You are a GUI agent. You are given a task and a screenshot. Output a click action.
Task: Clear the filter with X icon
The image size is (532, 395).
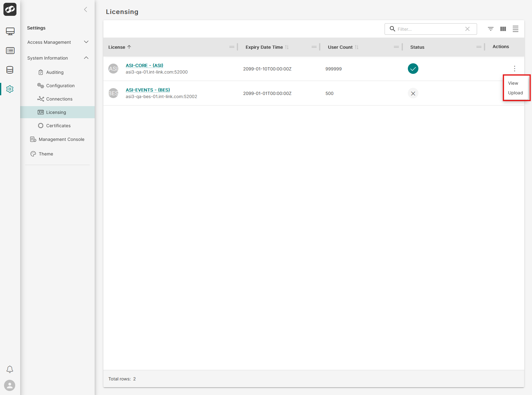click(x=467, y=29)
